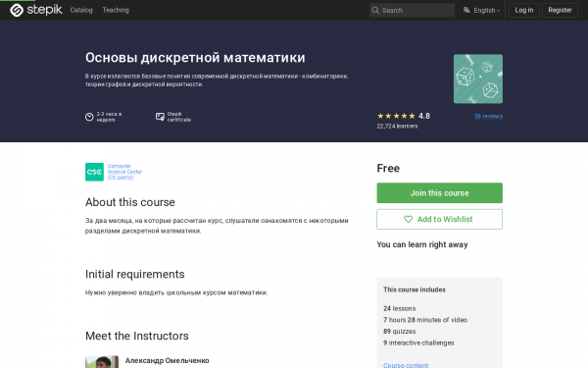The width and height of the screenshot is (588, 368).
Task: Click the '89 quizzes' entry
Action: pos(400,332)
